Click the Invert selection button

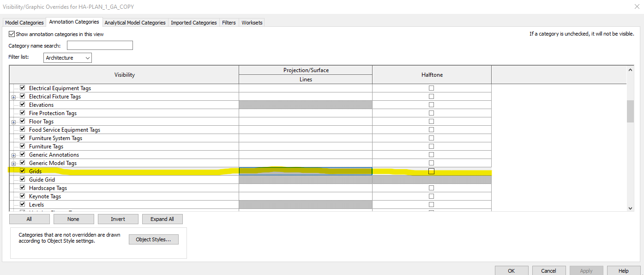click(118, 219)
